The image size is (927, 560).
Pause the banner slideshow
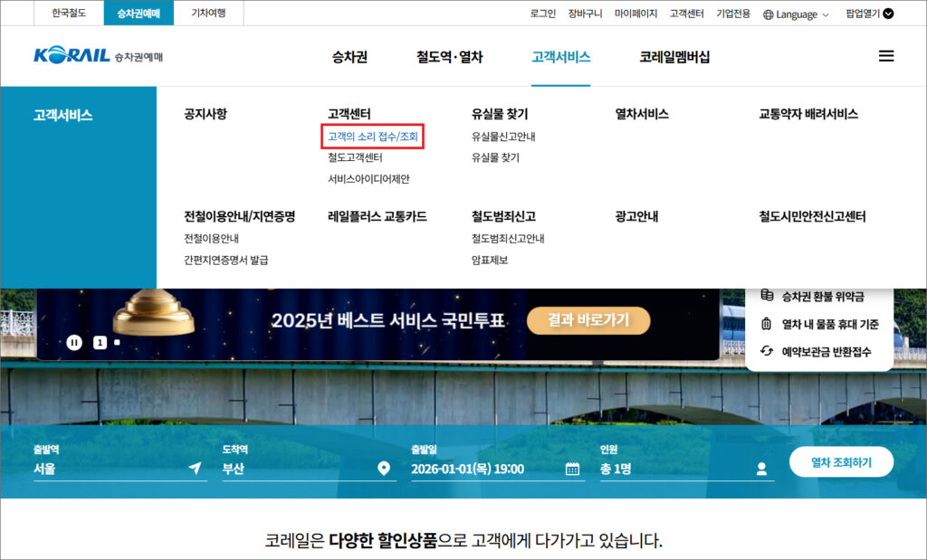pyautogui.click(x=74, y=342)
